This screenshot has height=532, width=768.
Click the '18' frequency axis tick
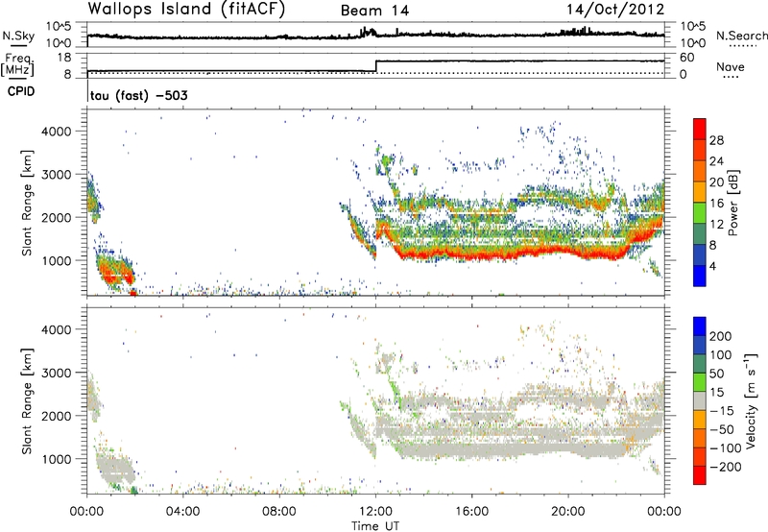[63, 58]
